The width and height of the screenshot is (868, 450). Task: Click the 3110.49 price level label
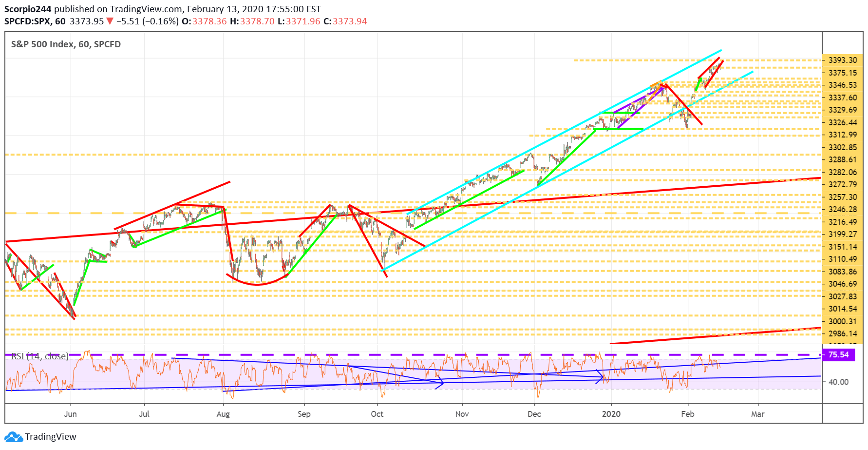tap(843, 259)
